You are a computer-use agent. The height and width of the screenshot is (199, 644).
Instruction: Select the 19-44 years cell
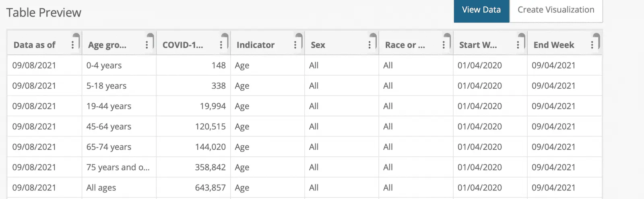tap(119, 106)
